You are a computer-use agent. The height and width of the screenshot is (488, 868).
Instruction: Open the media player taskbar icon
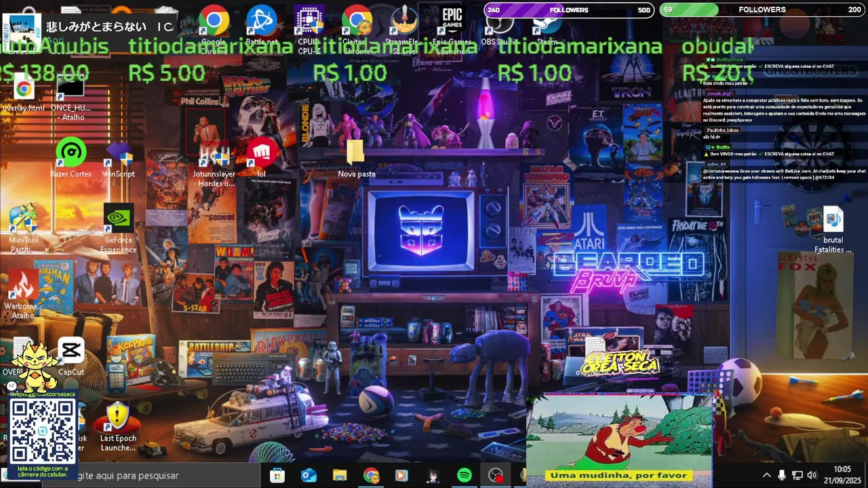click(402, 475)
